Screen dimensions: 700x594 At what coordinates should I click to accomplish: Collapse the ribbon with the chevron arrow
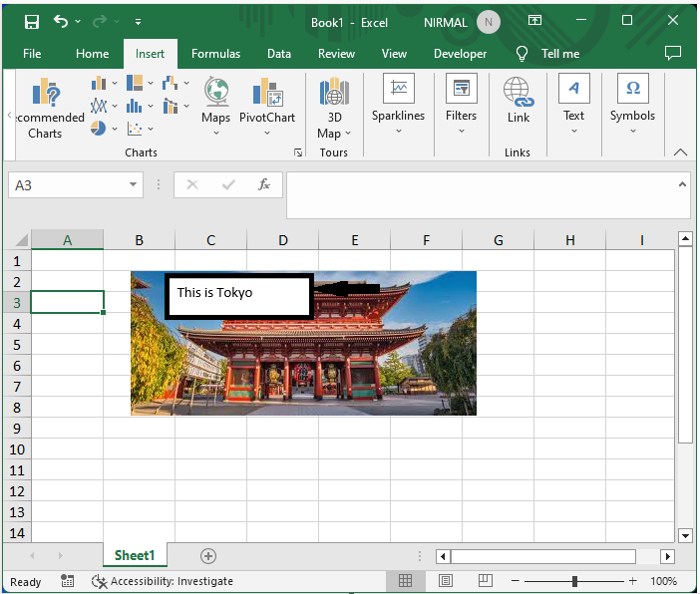coord(681,152)
